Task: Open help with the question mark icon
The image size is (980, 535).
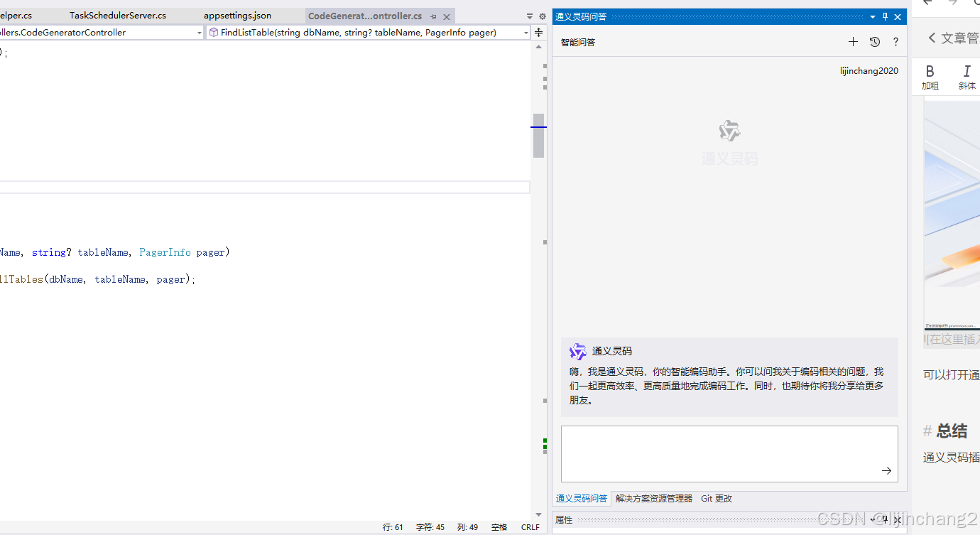Action: coord(895,42)
